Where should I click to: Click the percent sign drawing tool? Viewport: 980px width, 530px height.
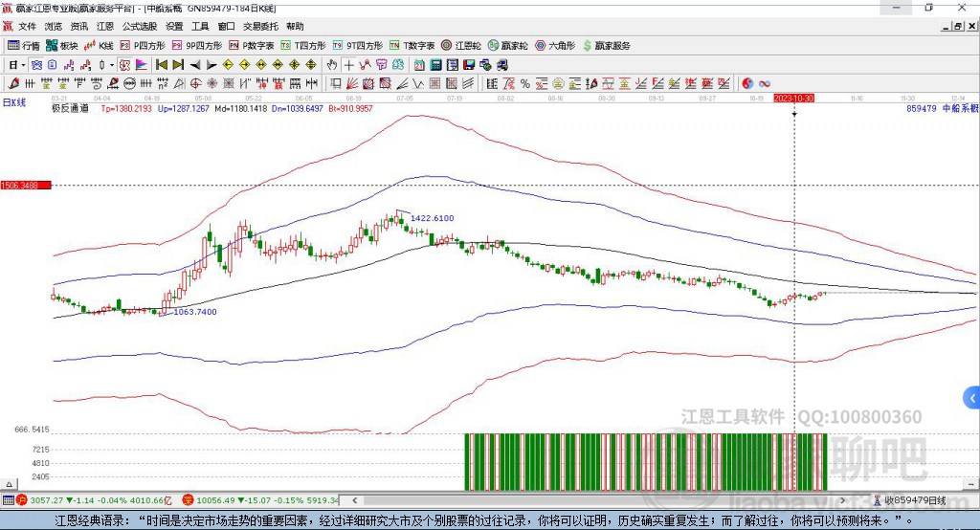click(523, 84)
